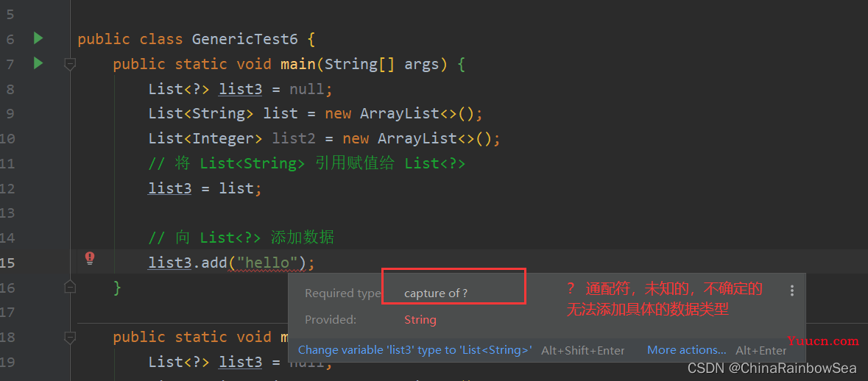The width and height of the screenshot is (868, 381).
Task: Click 'null' value on line 8
Action: (x=307, y=89)
